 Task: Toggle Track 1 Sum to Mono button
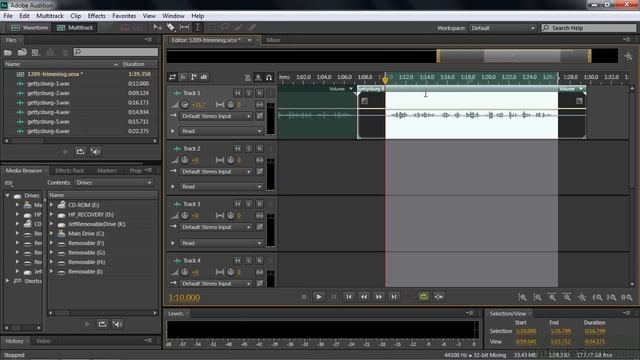260,105
